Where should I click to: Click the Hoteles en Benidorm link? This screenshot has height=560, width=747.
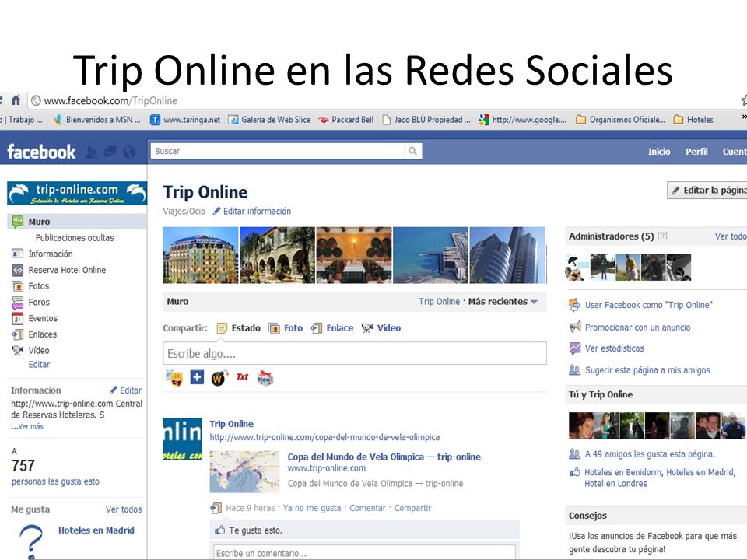coord(622,472)
